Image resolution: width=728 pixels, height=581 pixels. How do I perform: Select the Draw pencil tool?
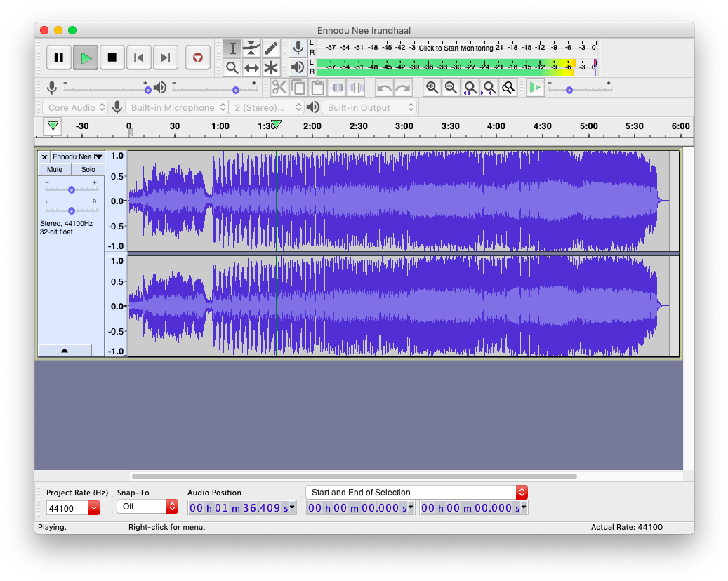point(271,48)
